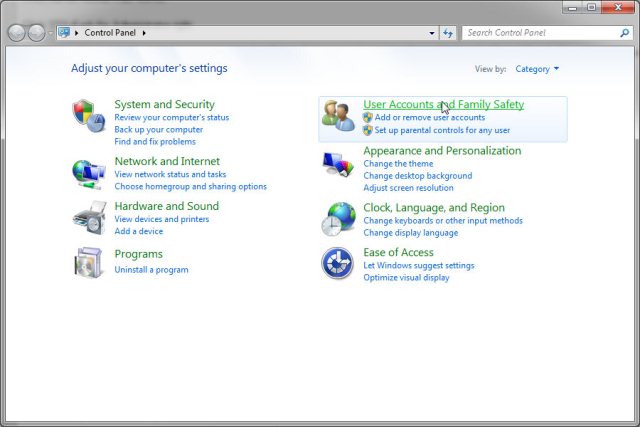Select Adjust screen resolution link
Viewport: 640px width, 427px height.
point(408,188)
